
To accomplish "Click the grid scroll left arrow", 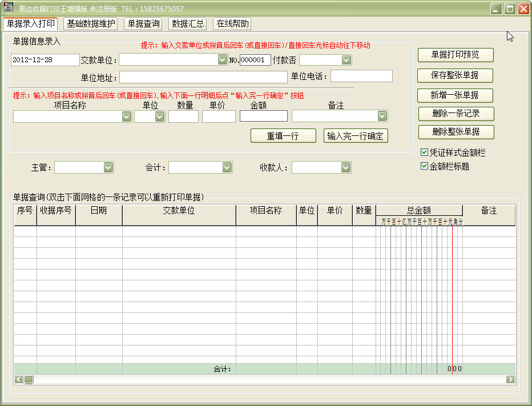I will (19, 380).
